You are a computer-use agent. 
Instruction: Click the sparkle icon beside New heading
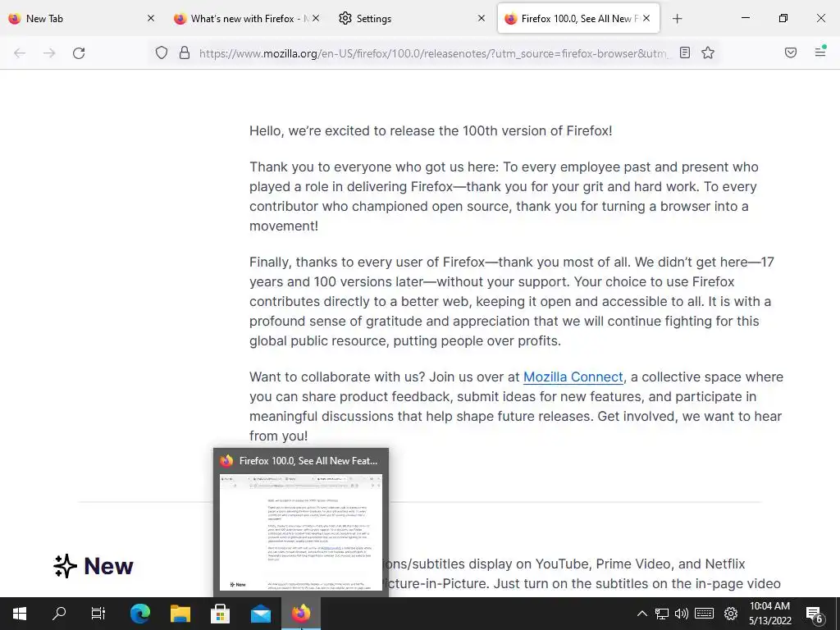tap(65, 566)
